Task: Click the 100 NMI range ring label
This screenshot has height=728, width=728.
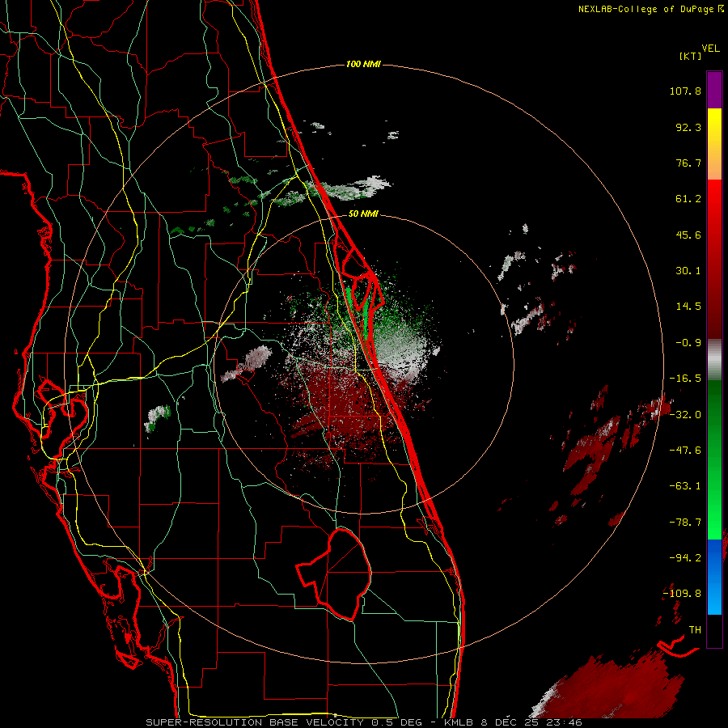Action: coord(363,64)
